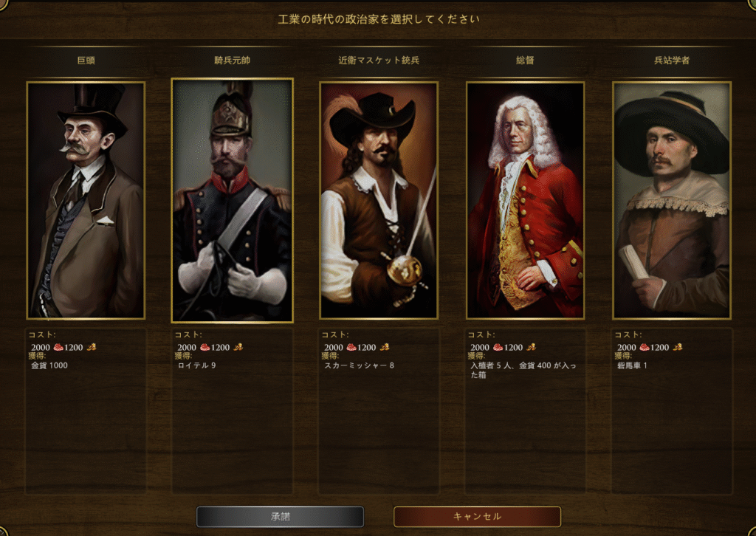
Task: Confirm selection with 承諾 button
Action: [x=280, y=517]
